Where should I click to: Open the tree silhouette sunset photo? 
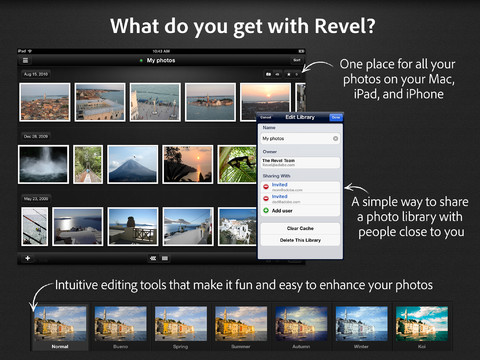click(x=188, y=164)
